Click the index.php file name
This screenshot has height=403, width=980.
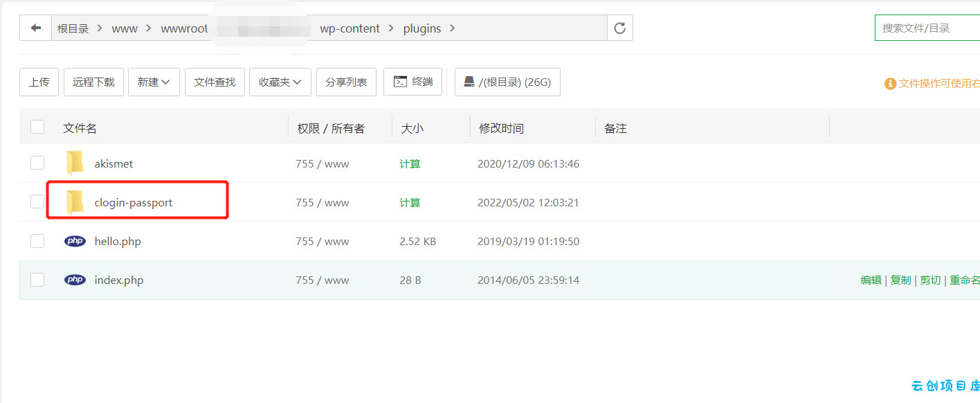119,280
